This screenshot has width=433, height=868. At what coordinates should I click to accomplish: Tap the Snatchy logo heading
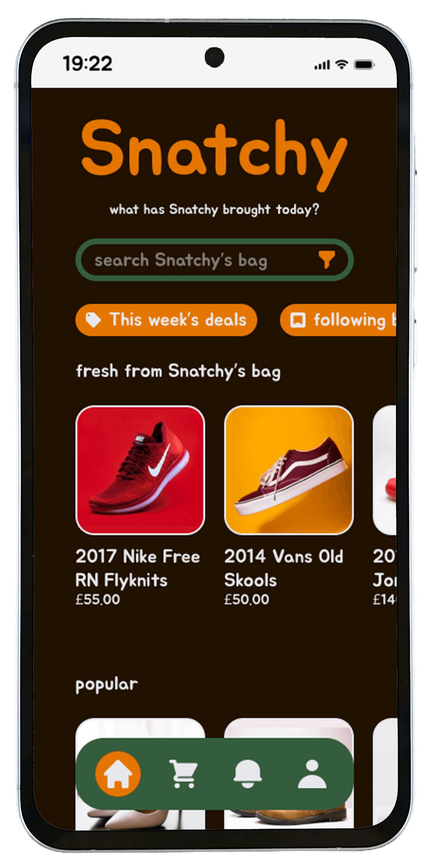(214, 155)
